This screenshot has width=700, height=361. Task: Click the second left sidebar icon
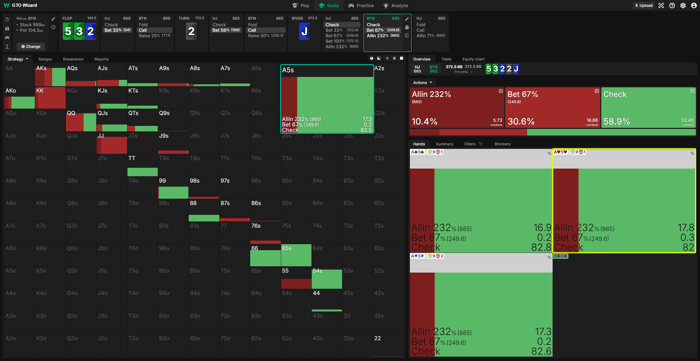pos(7,29)
